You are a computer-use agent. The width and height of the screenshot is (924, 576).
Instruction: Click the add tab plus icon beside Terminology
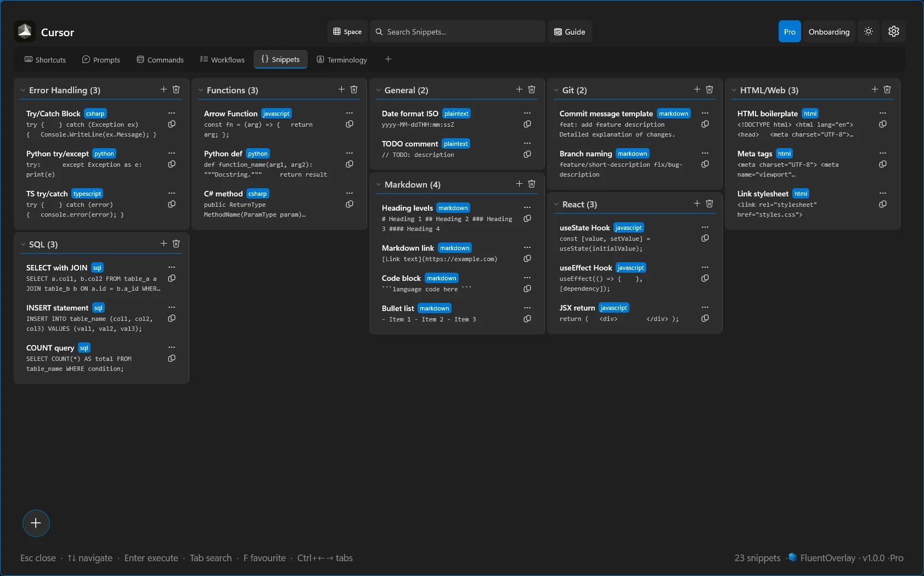(388, 59)
